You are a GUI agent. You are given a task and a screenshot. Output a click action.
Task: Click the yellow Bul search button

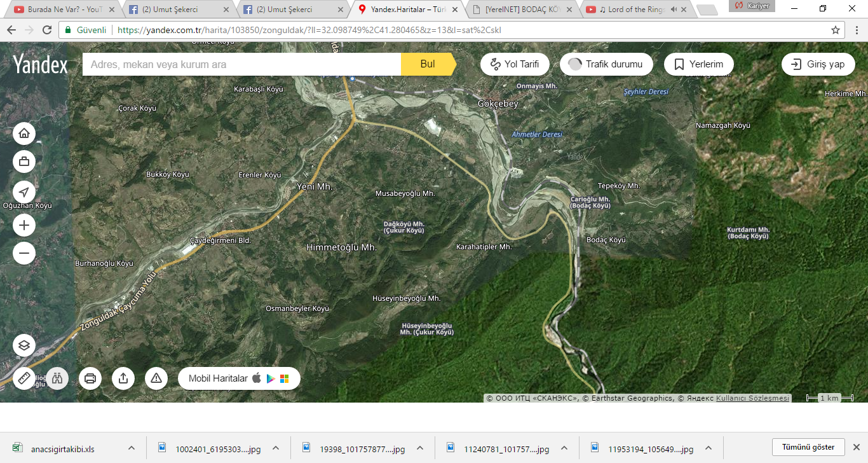tap(428, 64)
